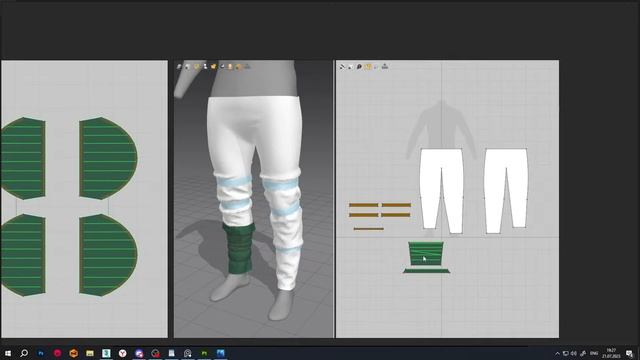
Task: Select the green leg-wrap pattern piece
Action: tap(426, 253)
